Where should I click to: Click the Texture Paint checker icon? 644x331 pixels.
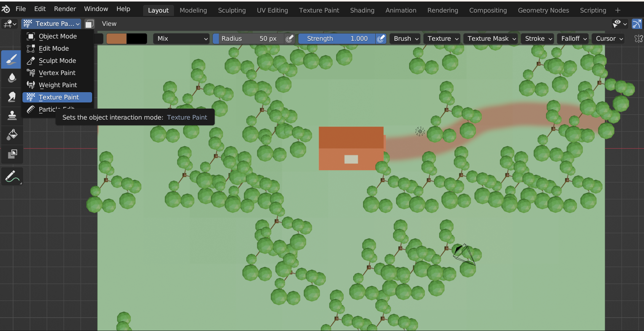coord(31,97)
